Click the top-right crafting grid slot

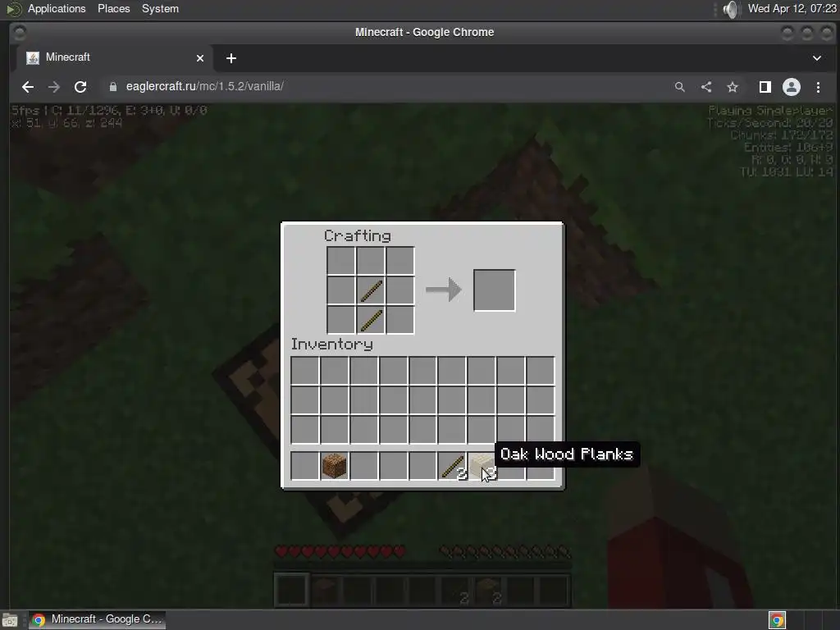click(x=400, y=261)
